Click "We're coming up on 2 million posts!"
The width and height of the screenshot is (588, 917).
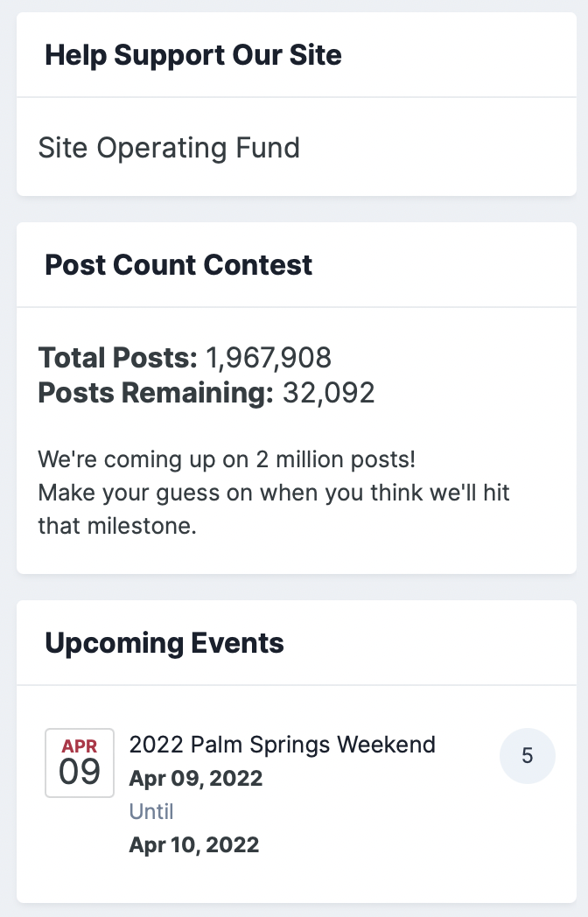[x=227, y=459]
